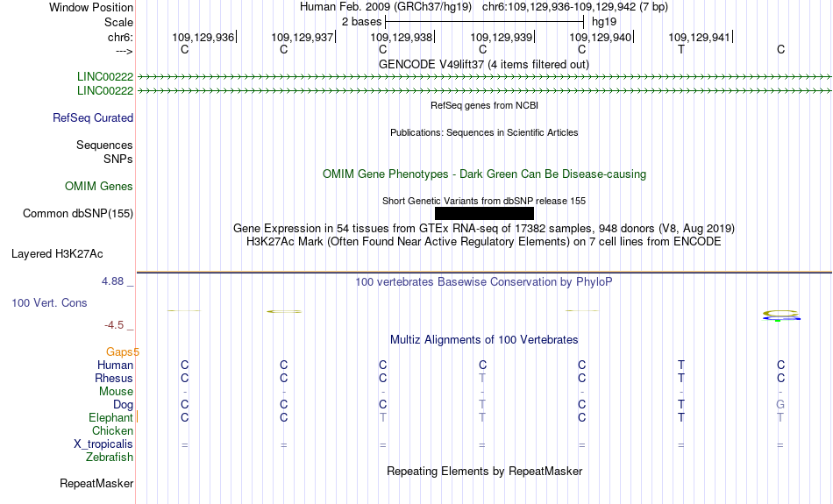Select the Rhesus alignment row label
Image resolution: width=833 pixels, height=504 pixels.
click(114, 378)
